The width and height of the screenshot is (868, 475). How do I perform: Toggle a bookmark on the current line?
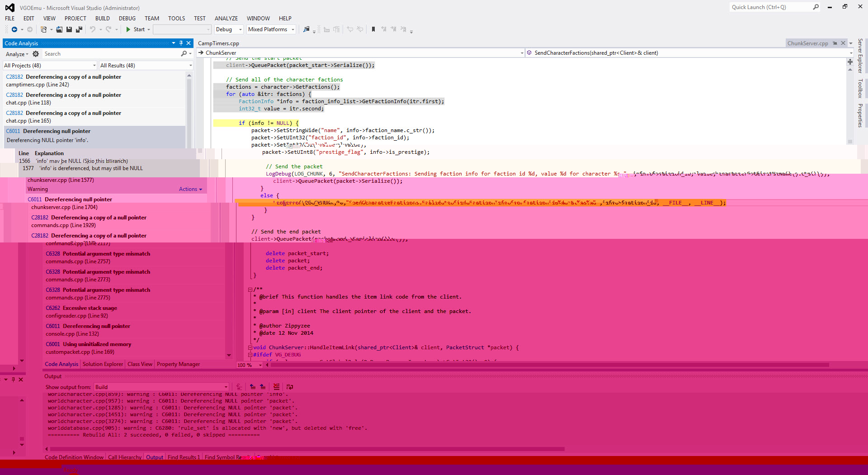pos(373,29)
